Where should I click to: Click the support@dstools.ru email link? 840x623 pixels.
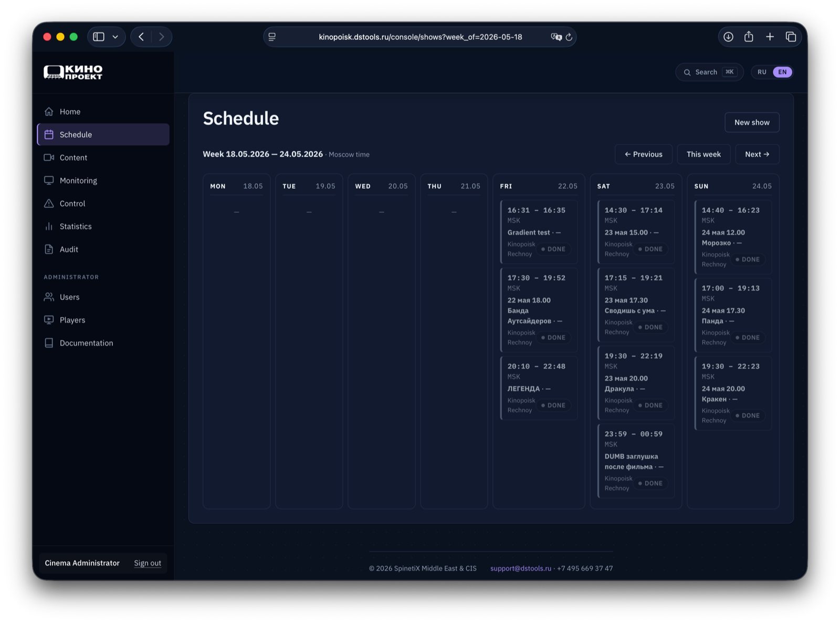coord(521,568)
